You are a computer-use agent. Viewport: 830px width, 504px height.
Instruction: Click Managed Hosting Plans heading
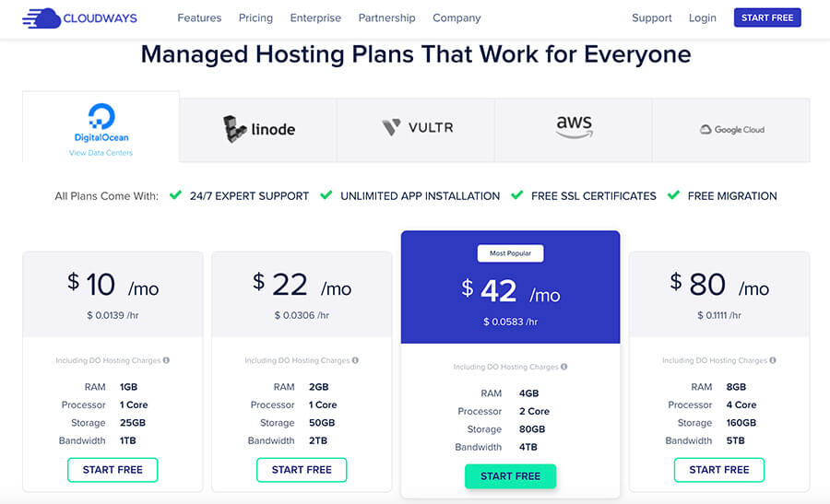coord(416,54)
